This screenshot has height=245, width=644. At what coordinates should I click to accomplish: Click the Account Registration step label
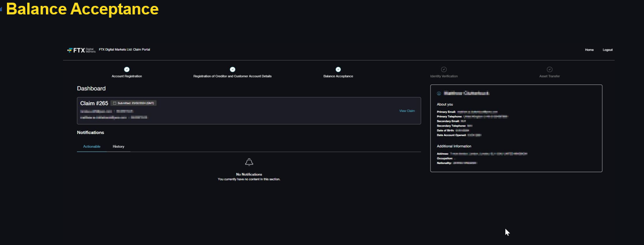[x=127, y=76]
